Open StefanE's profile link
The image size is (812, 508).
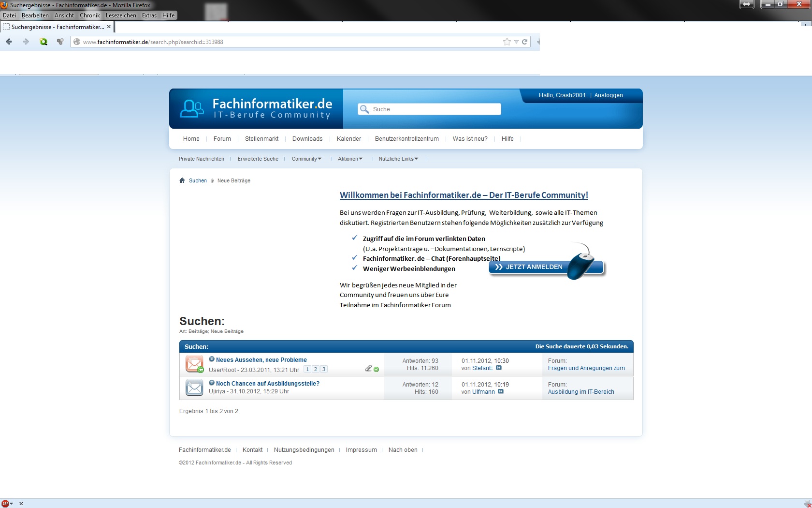coord(482,368)
